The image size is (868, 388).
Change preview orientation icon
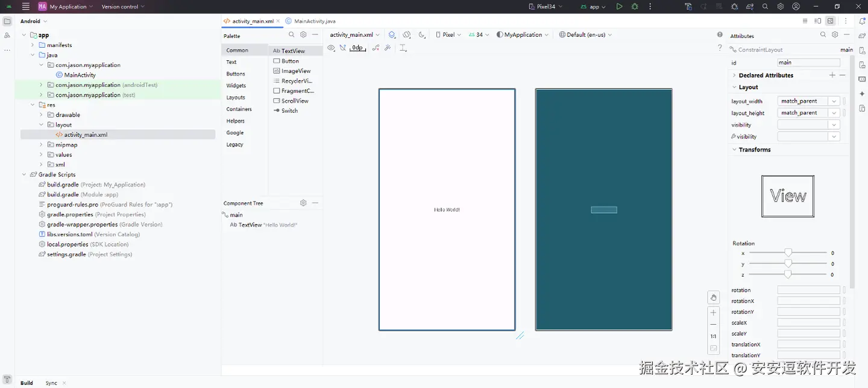point(407,35)
